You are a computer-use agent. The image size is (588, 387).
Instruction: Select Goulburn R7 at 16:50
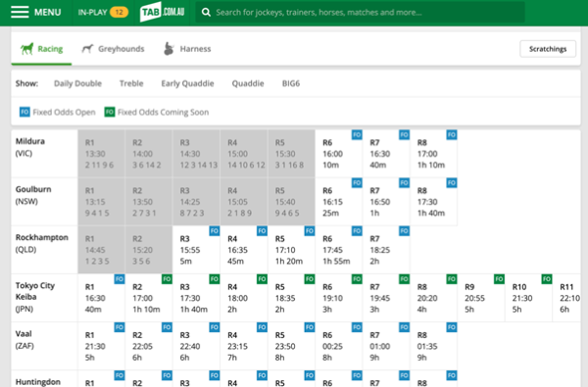(x=386, y=202)
